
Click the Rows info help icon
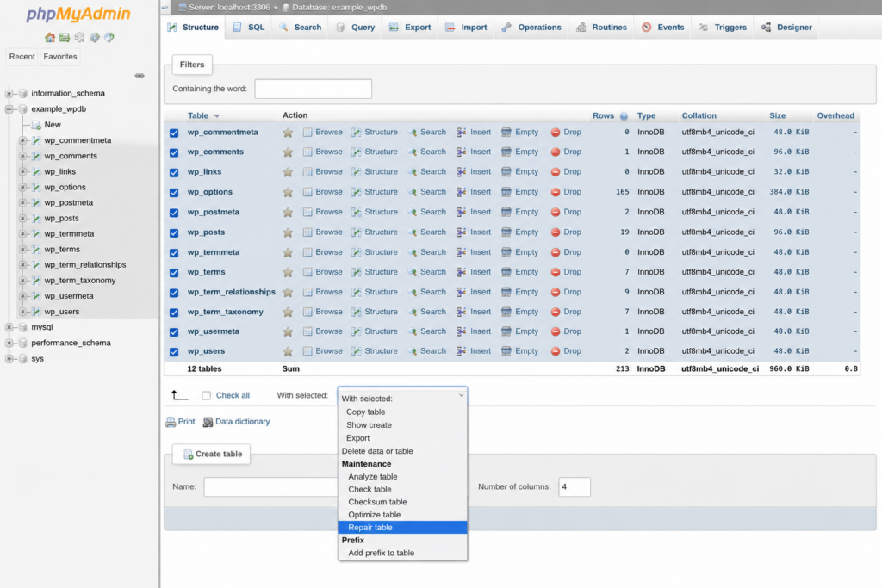click(624, 116)
